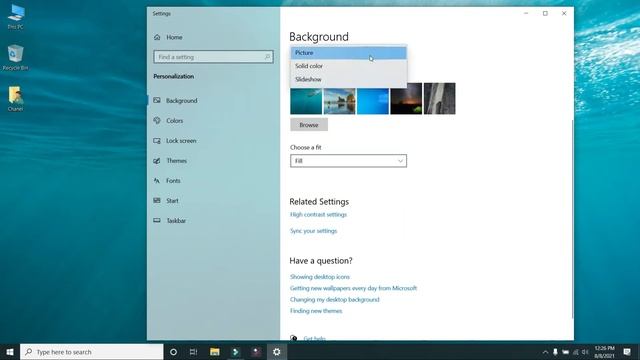Open the Colors settings page
Screen dimensions: 640x360
[x=174, y=120]
